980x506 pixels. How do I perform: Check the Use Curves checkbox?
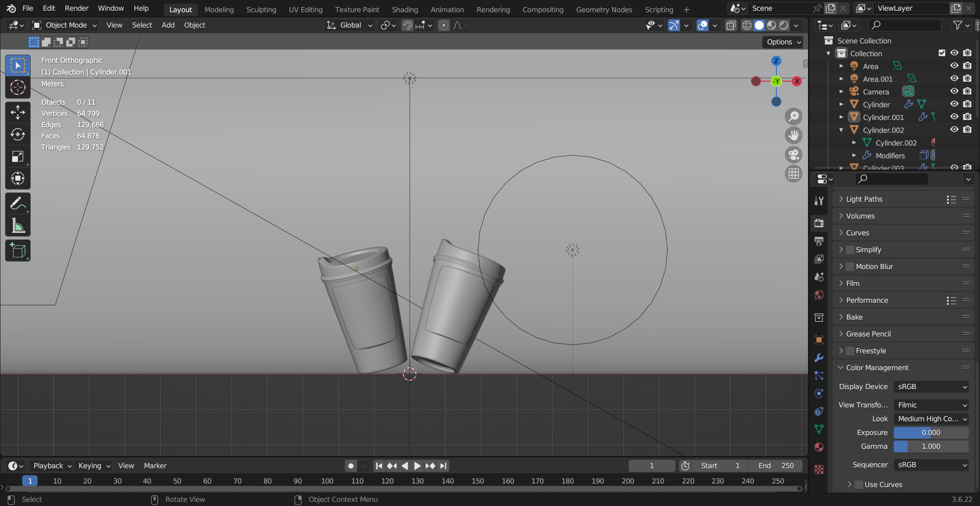(859, 485)
